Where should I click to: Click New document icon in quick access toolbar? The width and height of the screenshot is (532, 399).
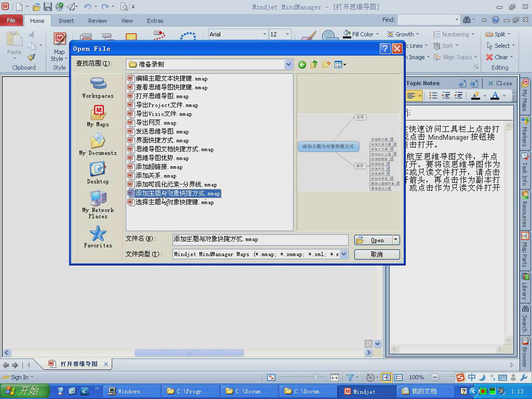click(19, 7)
